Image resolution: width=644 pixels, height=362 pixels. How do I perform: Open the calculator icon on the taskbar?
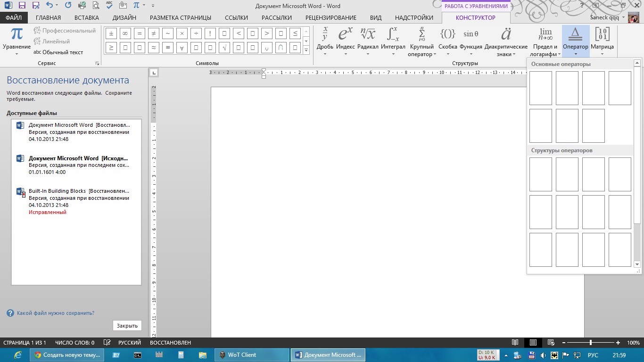coord(181,355)
